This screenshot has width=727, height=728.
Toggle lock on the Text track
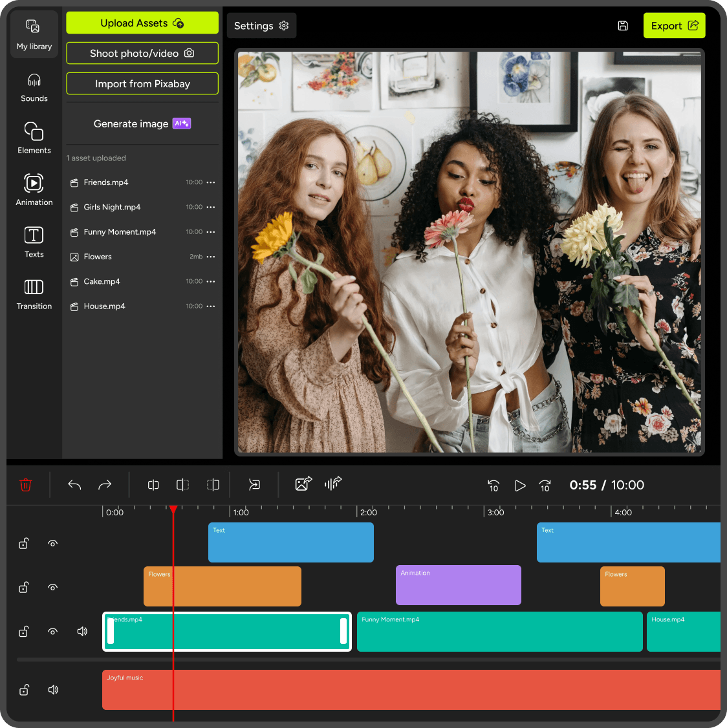tap(24, 543)
